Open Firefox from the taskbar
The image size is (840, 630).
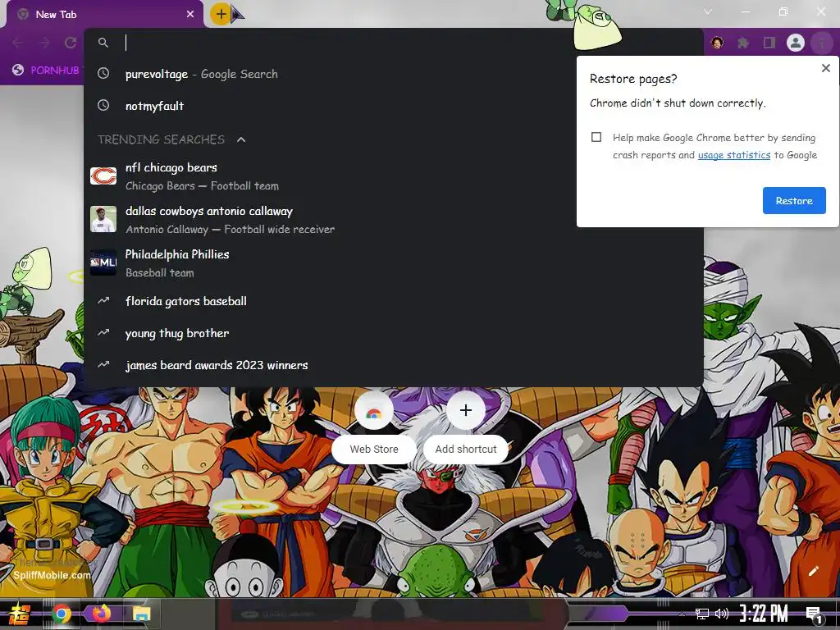[102, 614]
